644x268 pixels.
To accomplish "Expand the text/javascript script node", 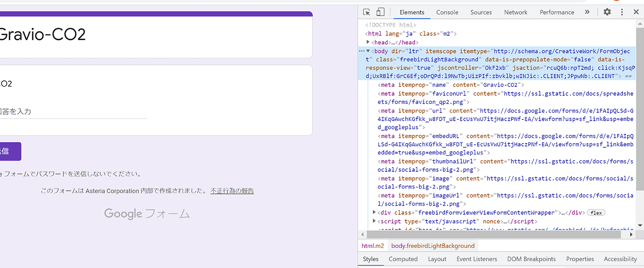I will 374,221.
